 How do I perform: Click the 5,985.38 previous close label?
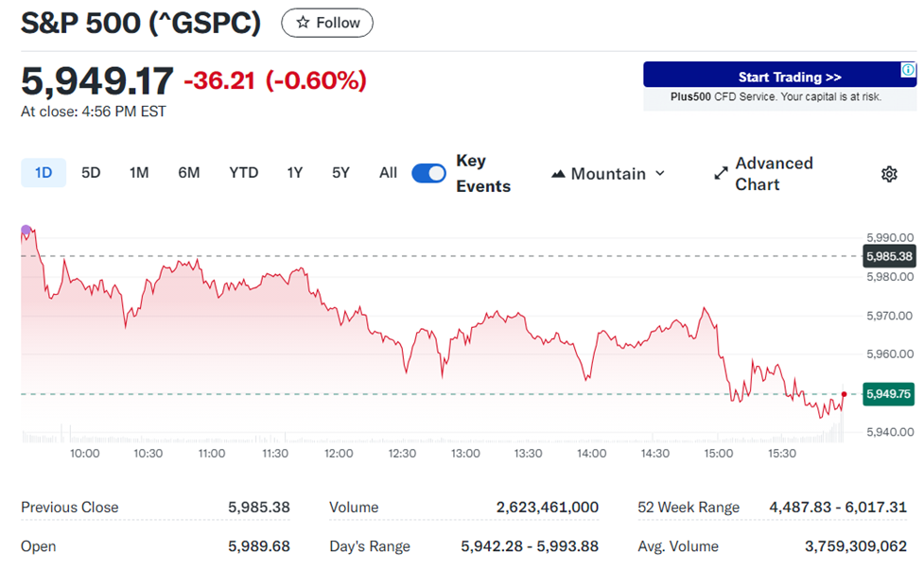pyautogui.click(x=887, y=256)
